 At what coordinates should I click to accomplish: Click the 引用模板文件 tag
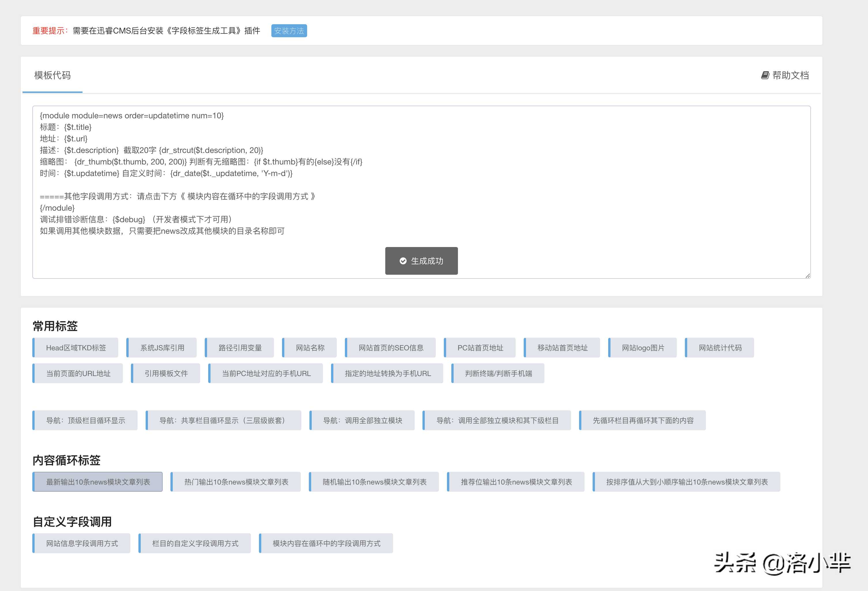(166, 373)
